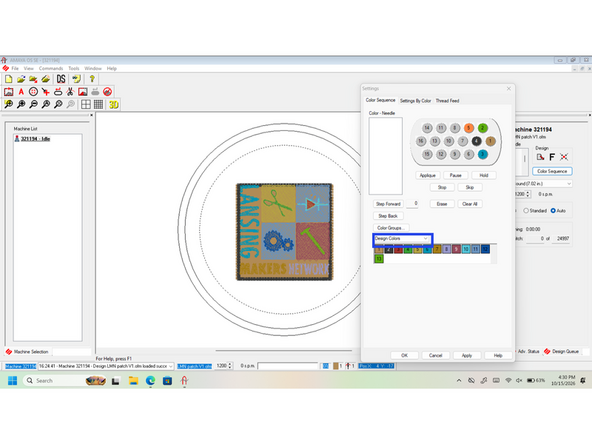592x444 pixels.
Task: Click the folder with red arrow icon
Action: click(x=33, y=79)
